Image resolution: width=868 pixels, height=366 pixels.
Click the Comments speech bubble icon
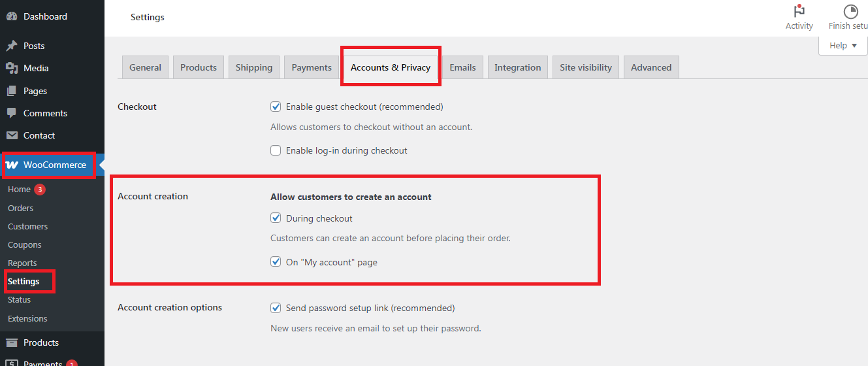point(12,113)
